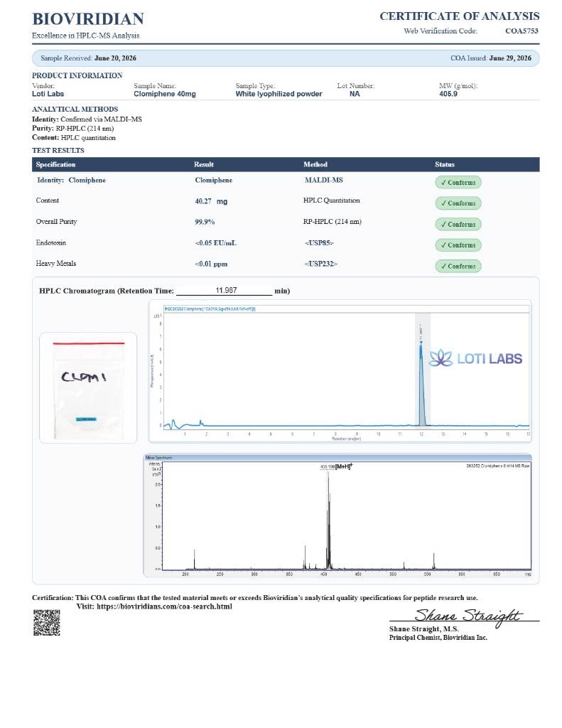Click the retention time field 11.987
Viewport: 562px width, 728px height.
[x=224, y=291]
